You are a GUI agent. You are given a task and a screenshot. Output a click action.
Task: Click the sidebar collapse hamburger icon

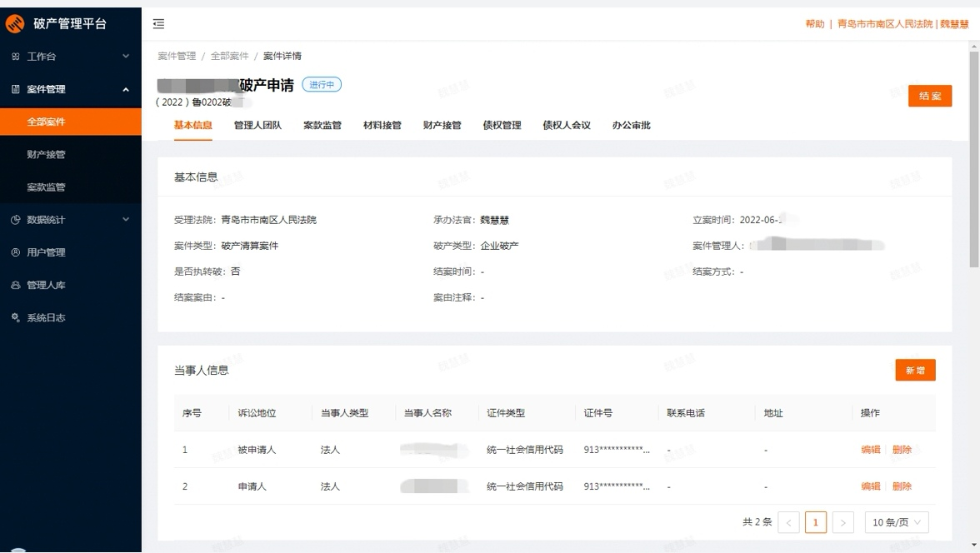point(158,24)
